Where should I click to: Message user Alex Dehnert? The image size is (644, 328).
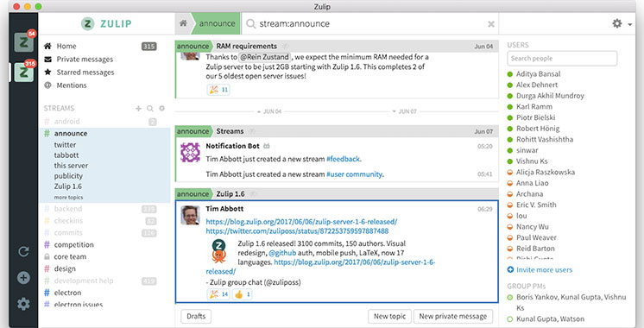coord(537,85)
